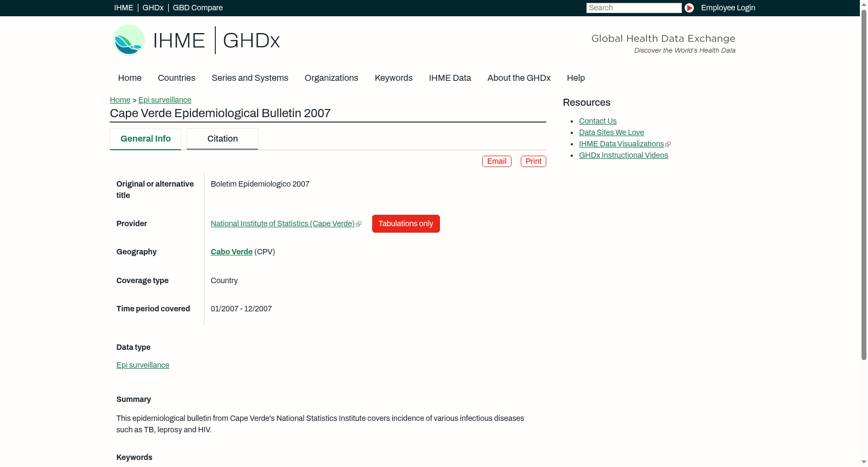Select the General Info tab

(x=145, y=139)
